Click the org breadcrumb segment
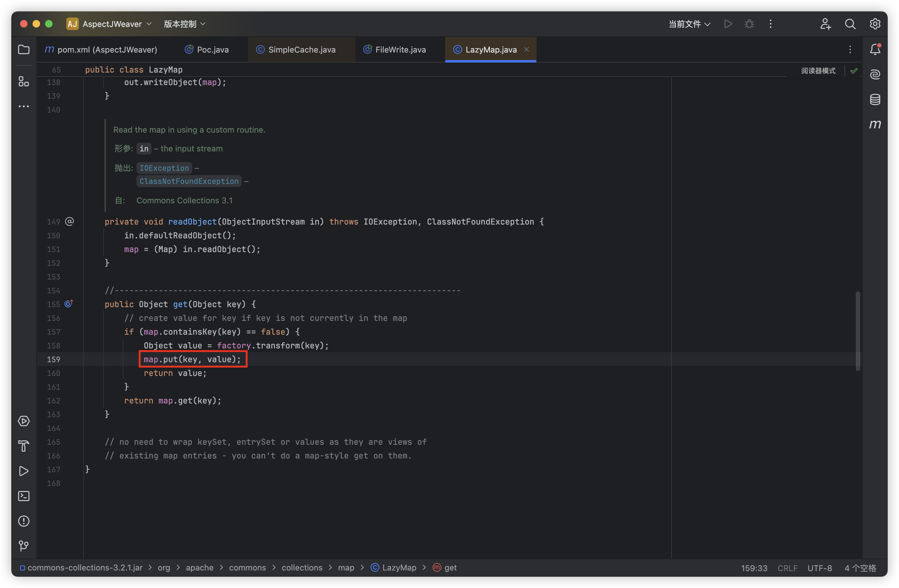Screen dimensions: 899x588 point(164,568)
